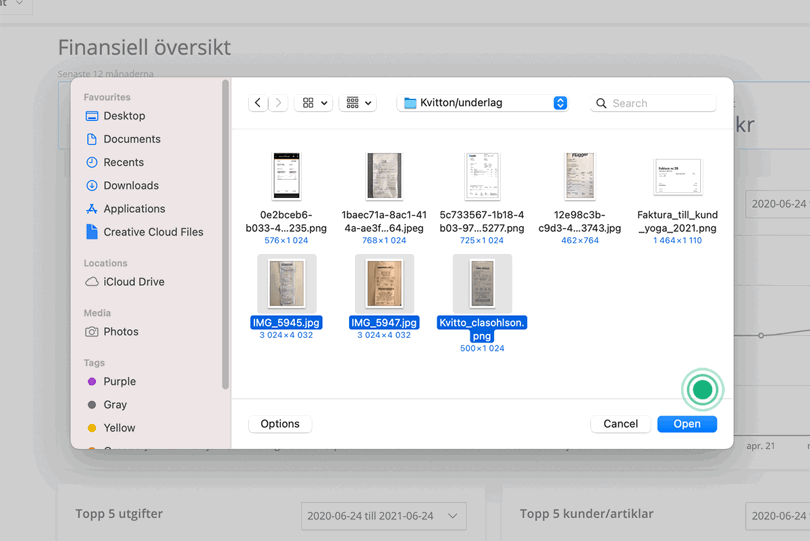
Task: Expand the Kvitton/underlag folder path popup
Action: coord(559,103)
